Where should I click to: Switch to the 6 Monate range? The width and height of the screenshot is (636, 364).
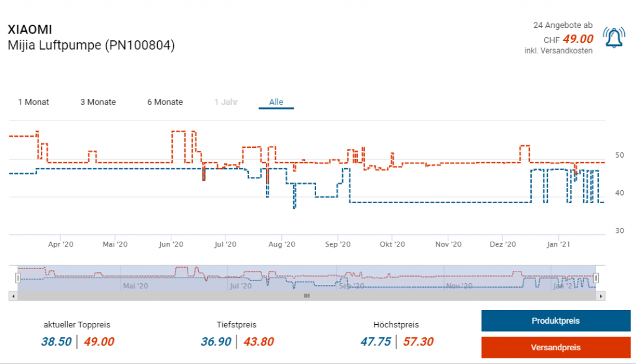[x=165, y=102]
